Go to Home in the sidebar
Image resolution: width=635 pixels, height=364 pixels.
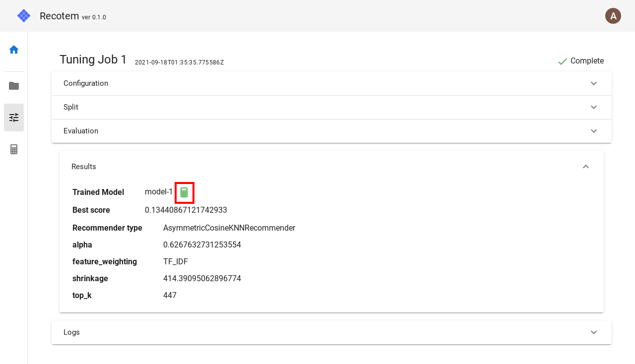click(x=14, y=50)
